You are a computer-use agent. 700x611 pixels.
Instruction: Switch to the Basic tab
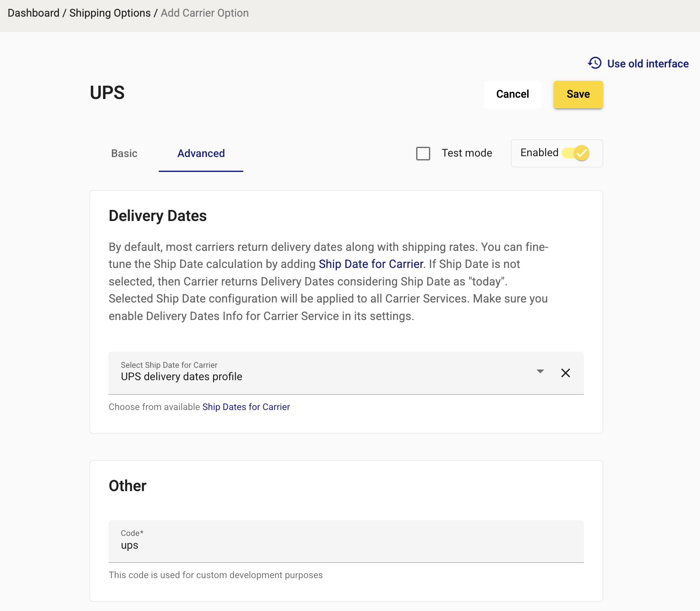tap(124, 154)
